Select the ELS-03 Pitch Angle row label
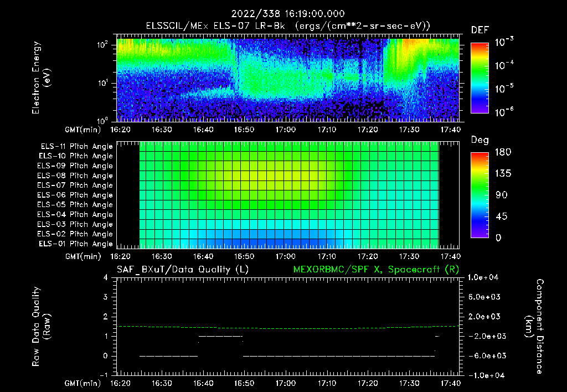This screenshot has width=567, height=392. tap(75, 225)
